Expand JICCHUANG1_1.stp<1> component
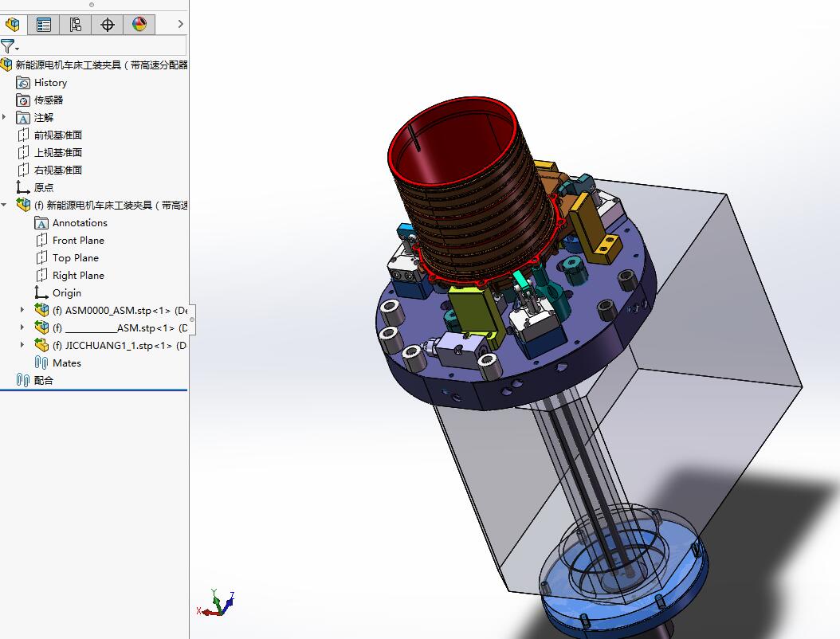The image size is (840, 639). click(22, 346)
